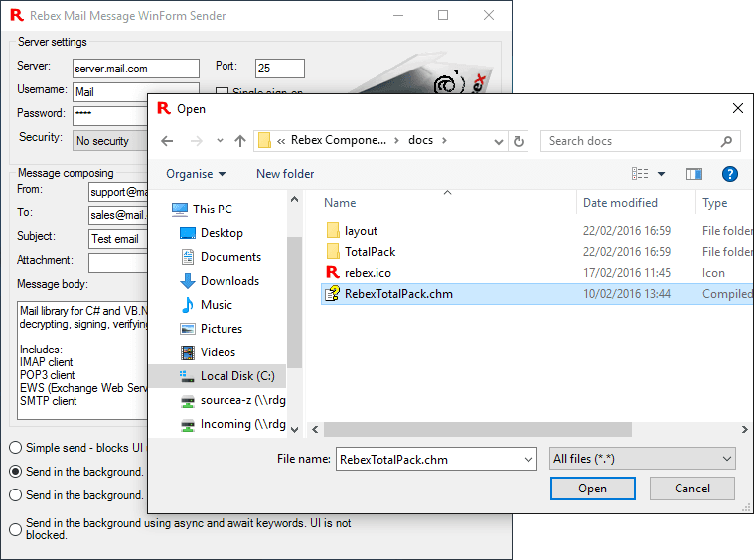Select the layout folder name
The image size is (754, 560).
362,231
